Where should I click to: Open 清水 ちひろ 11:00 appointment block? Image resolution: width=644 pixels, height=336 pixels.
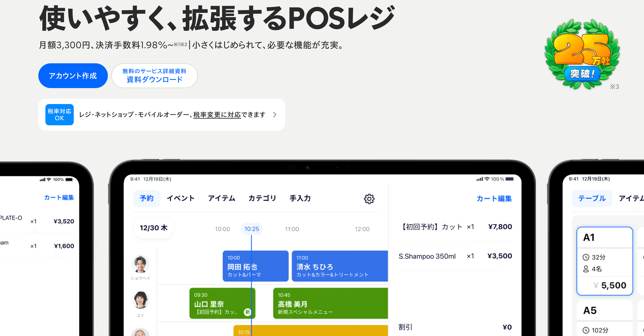click(x=340, y=266)
